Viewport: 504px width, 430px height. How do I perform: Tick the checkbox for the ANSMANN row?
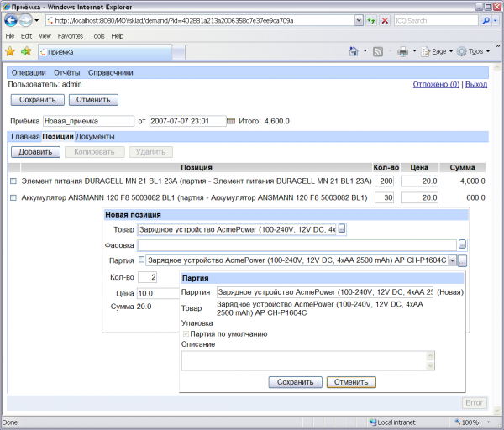click(x=13, y=197)
